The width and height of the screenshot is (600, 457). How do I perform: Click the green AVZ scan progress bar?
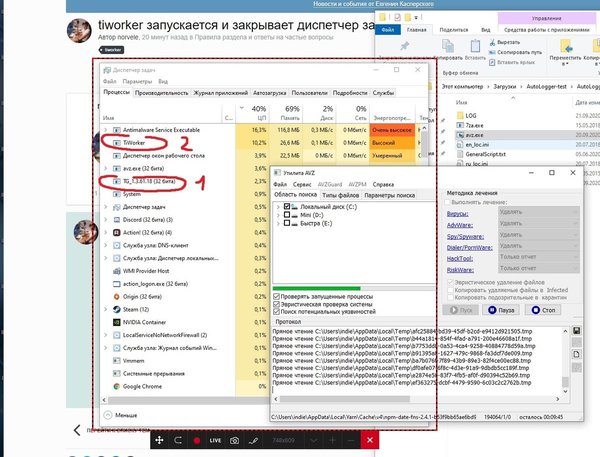point(316,288)
